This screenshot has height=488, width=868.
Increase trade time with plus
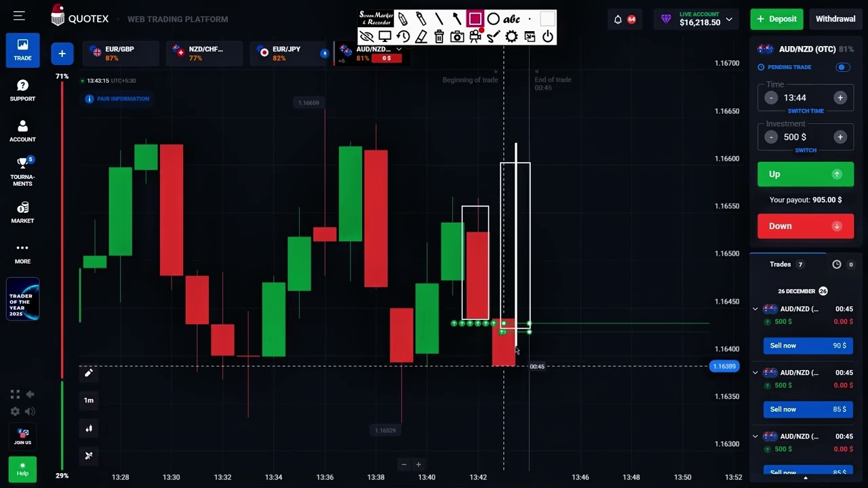(x=840, y=98)
